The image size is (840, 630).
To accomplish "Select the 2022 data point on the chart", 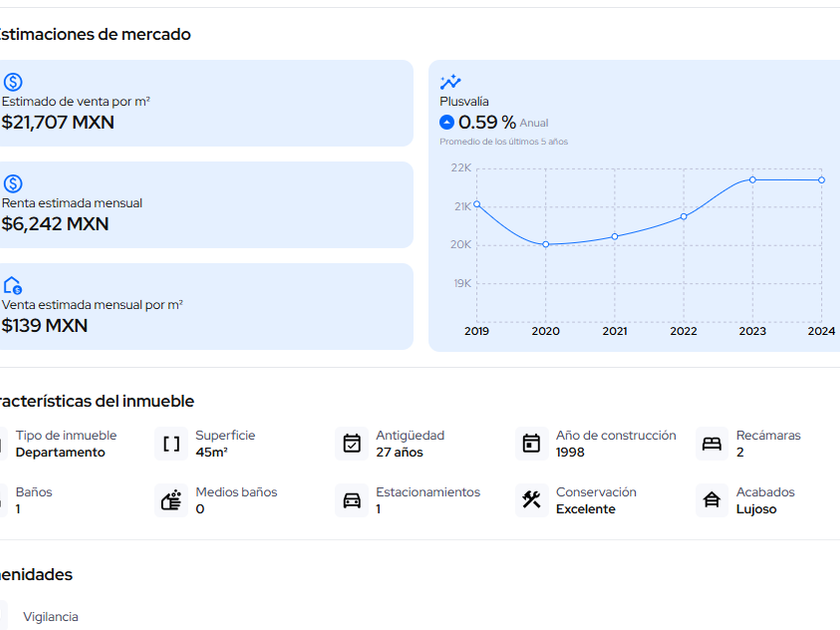I will 684,216.
